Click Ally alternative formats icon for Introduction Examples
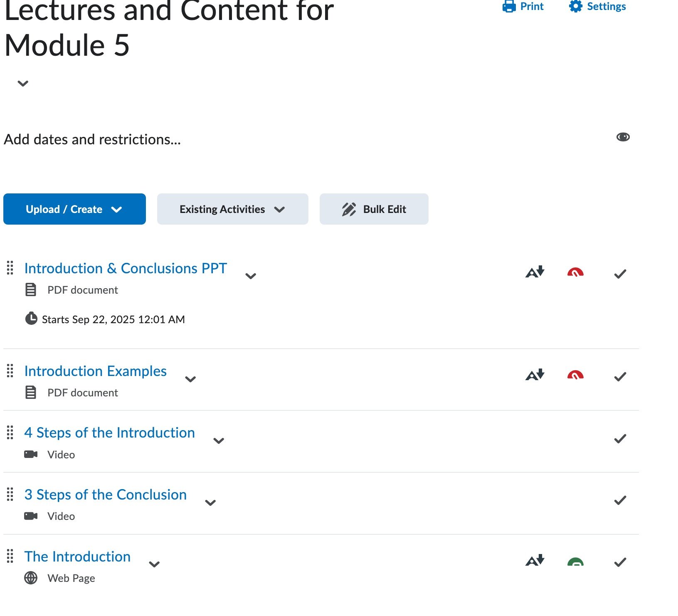The image size is (678, 616). 535,375
